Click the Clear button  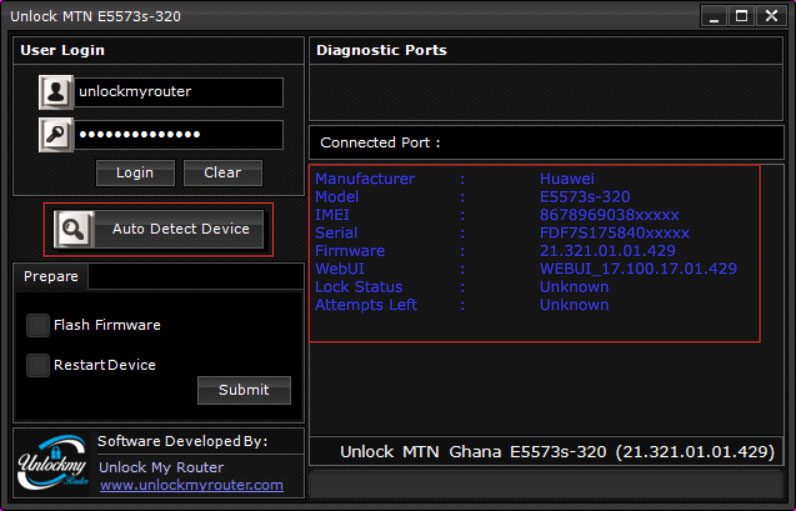[223, 173]
